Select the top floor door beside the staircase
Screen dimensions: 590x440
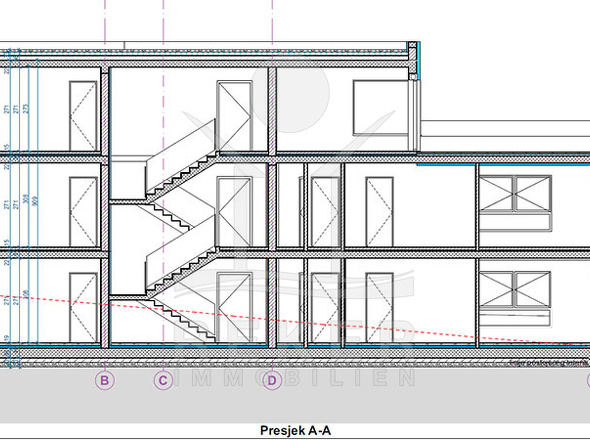coord(234,116)
